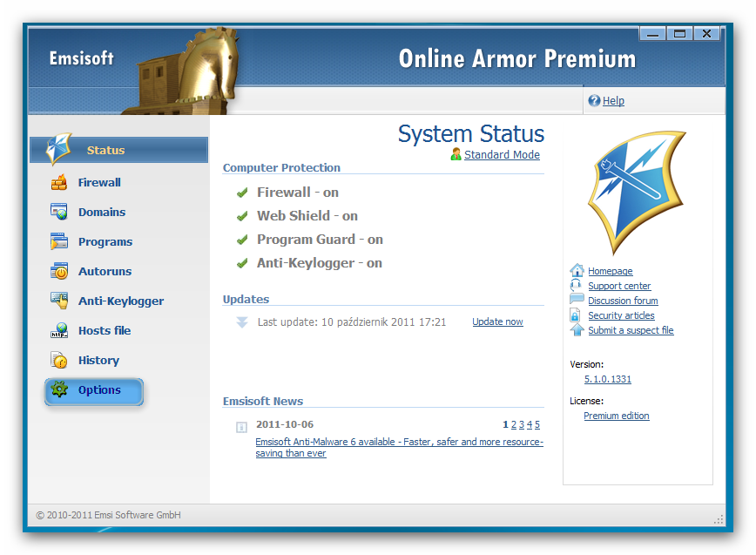View the History section

tap(98, 360)
